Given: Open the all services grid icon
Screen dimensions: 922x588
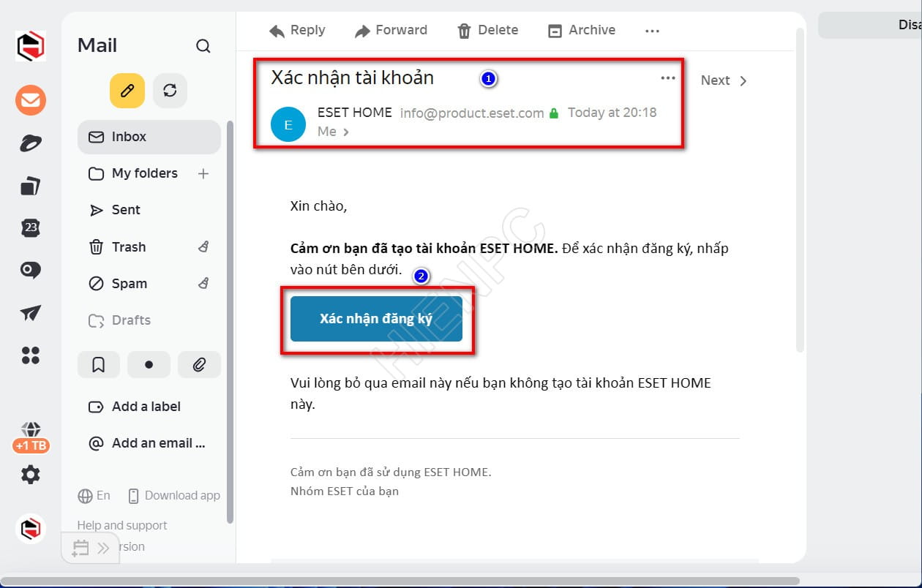Looking at the screenshot, I should (31, 355).
